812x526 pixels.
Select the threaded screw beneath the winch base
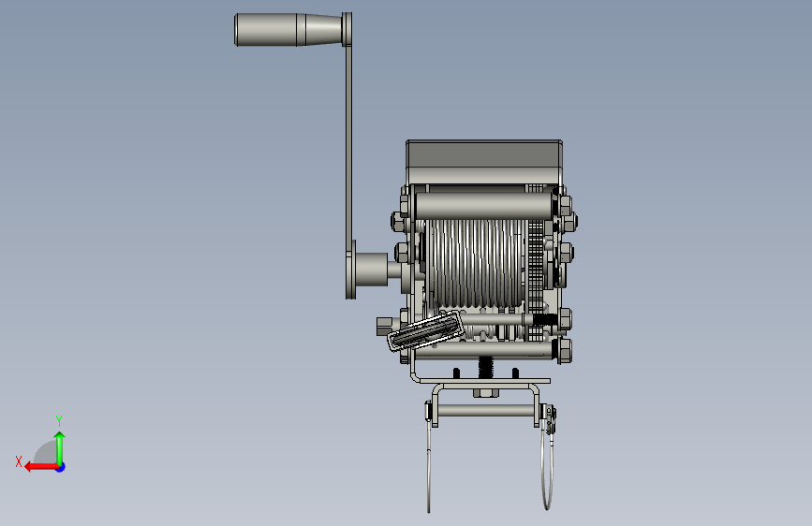pos(485,367)
